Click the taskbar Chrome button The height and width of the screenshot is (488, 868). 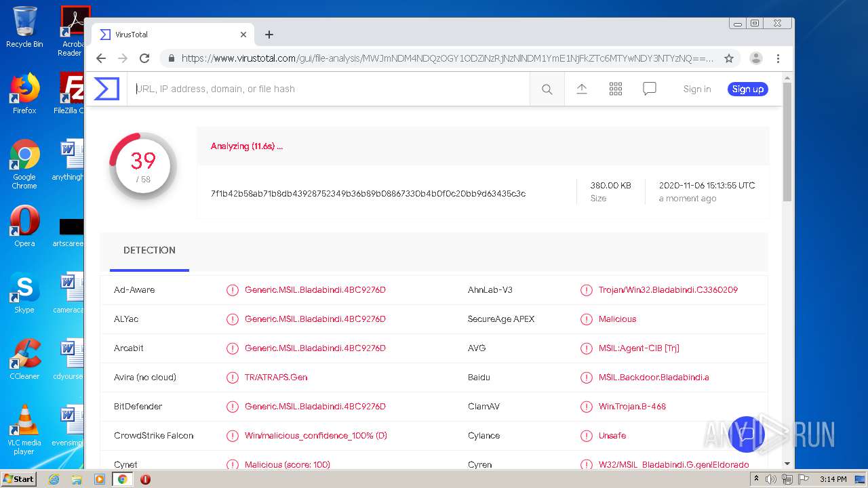pyautogui.click(x=123, y=479)
